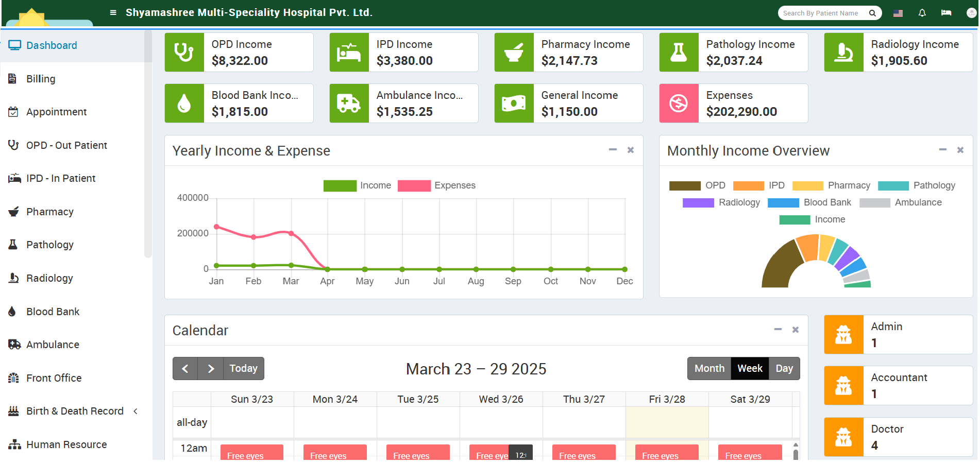This screenshot has width=980, height=463.
Task: Click the Search By Patient Name field
Action: (821, 13)
